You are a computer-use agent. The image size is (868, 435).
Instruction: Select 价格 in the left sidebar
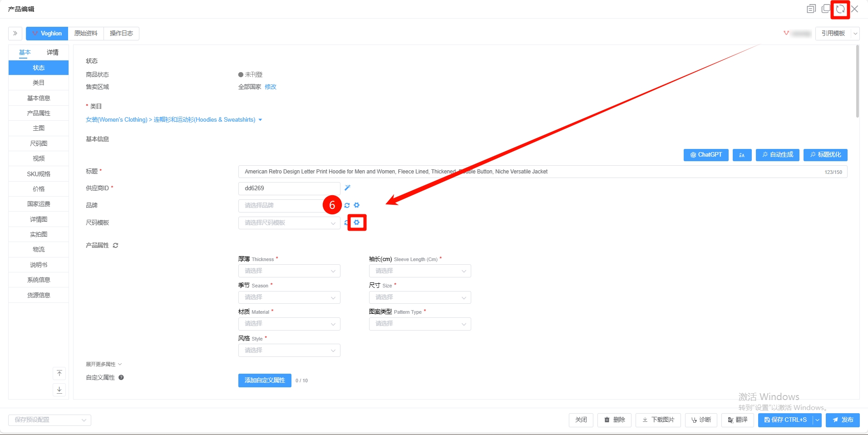pos(39,189)
